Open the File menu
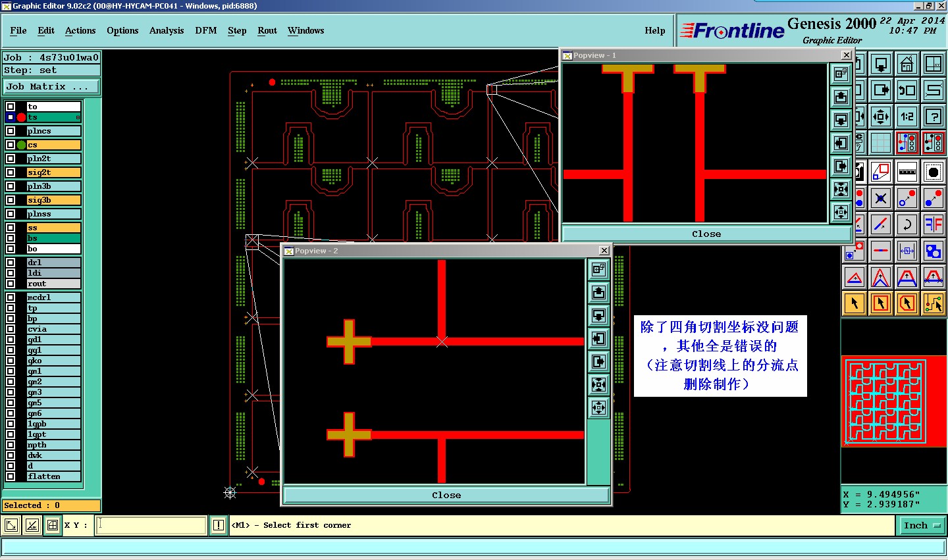The width and height of the screenshot is (948, 560). pyautogui.click(x=18, y=30)
